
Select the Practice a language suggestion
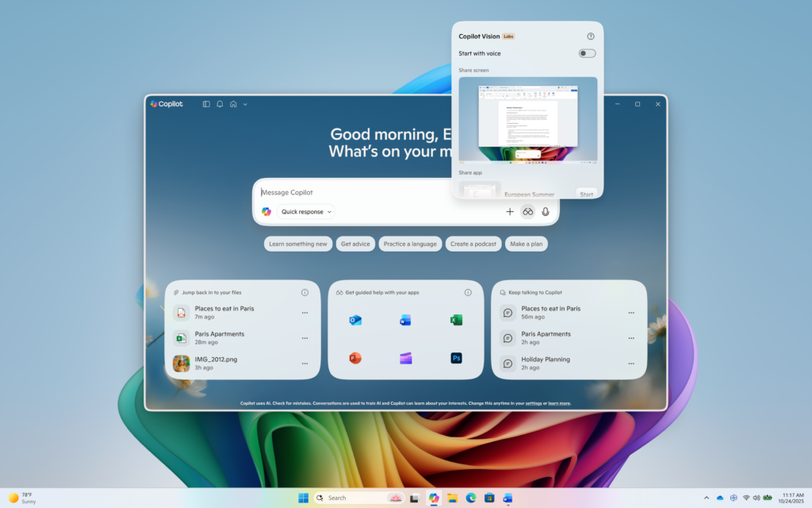(410, 244)
